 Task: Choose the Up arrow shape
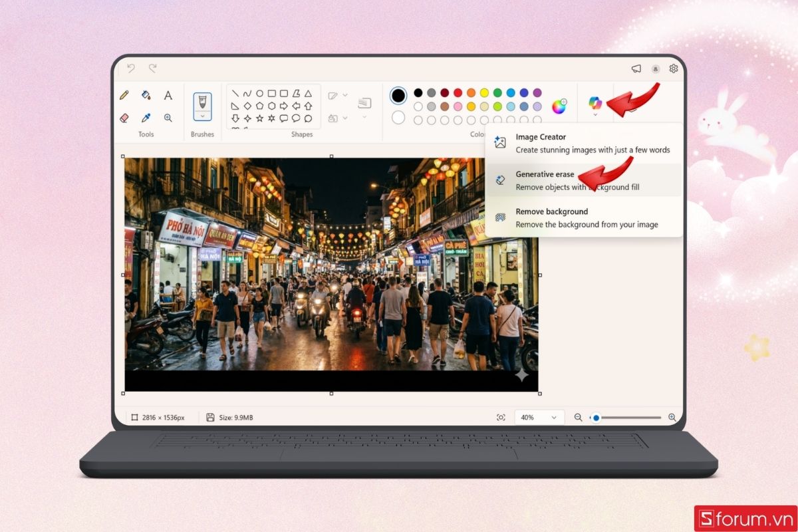point(308,106)
